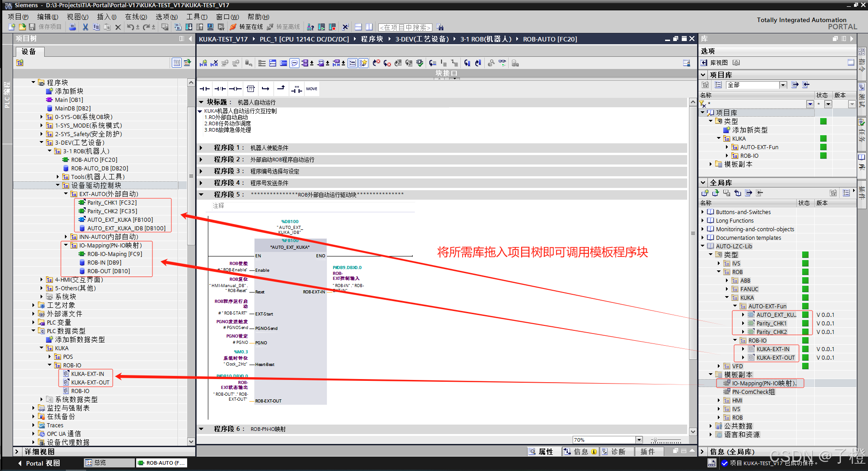Toggle free-form comments display in editor toolbar

coord(294,63)
